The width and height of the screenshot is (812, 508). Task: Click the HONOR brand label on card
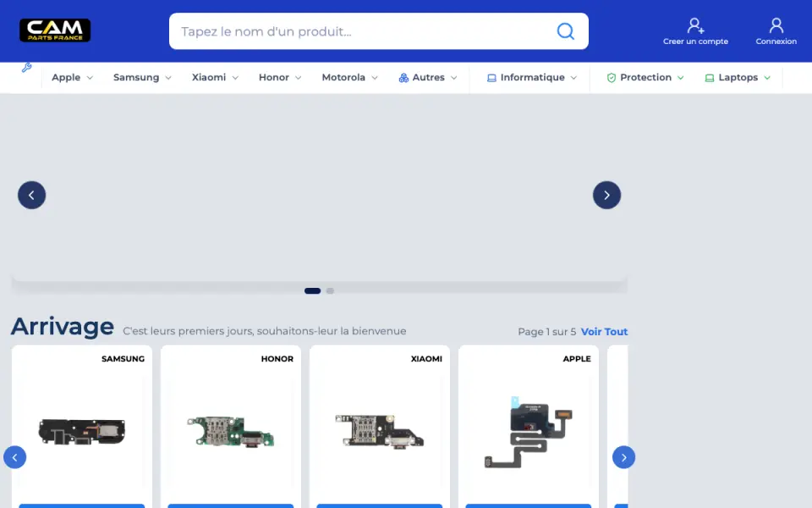277,359
